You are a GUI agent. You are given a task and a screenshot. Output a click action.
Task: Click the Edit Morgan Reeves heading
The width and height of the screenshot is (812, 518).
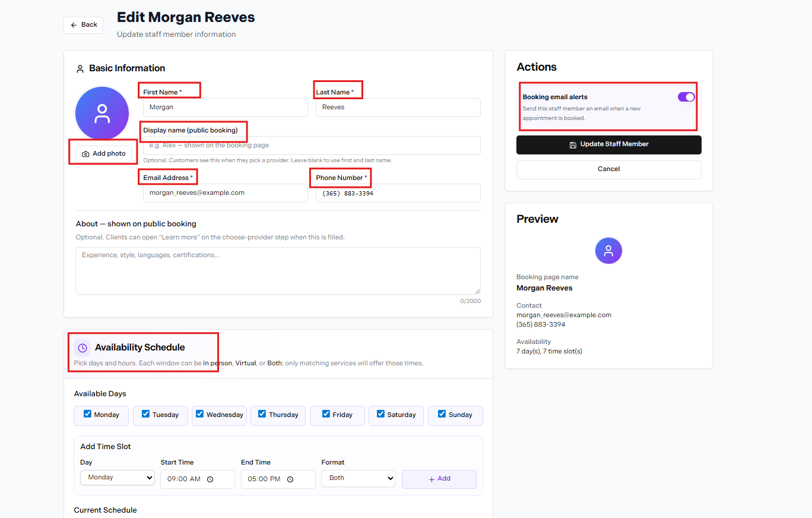click(186, 17)
